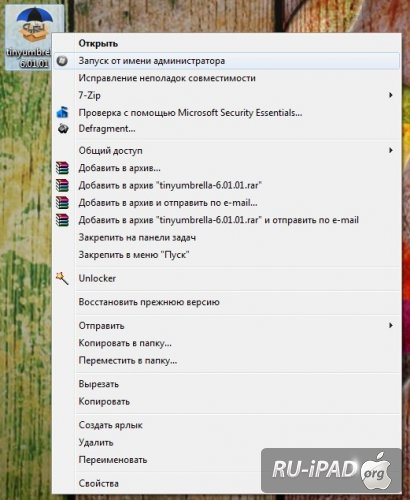Image resolution: width=410 pixels, height=500 pixels.
Task: Choose Создать ярлык
Action: click(110, 425)
